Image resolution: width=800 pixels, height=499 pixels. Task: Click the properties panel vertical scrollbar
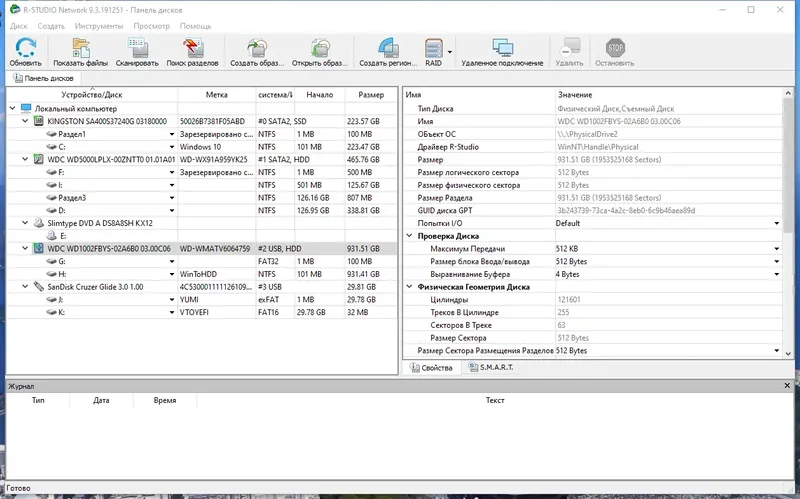click(x=788, y=163)
